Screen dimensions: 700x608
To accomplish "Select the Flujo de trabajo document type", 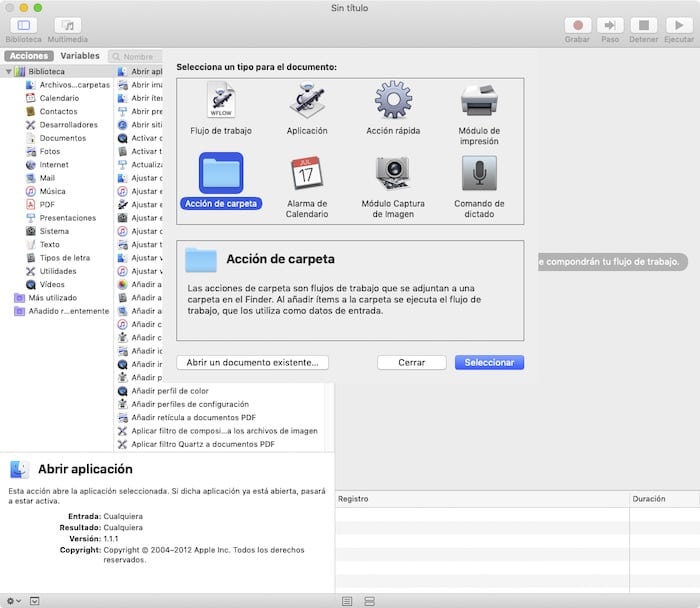I will tap(221, 101).
